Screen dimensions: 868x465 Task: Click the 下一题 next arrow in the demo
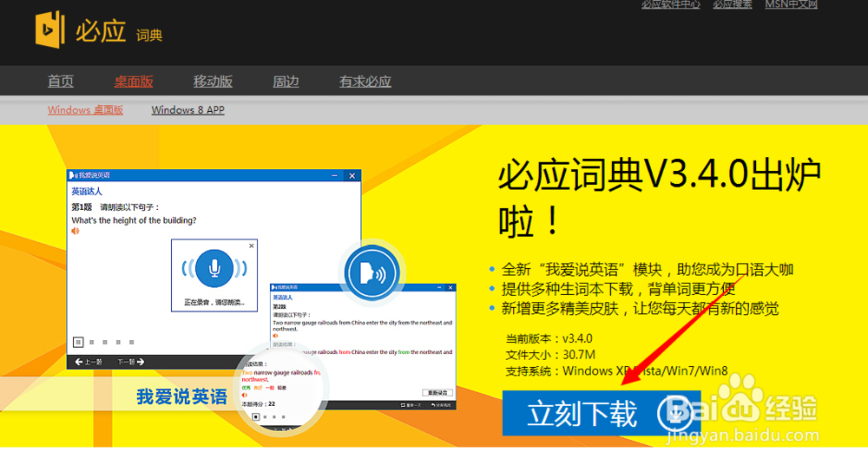click(131, 362)
